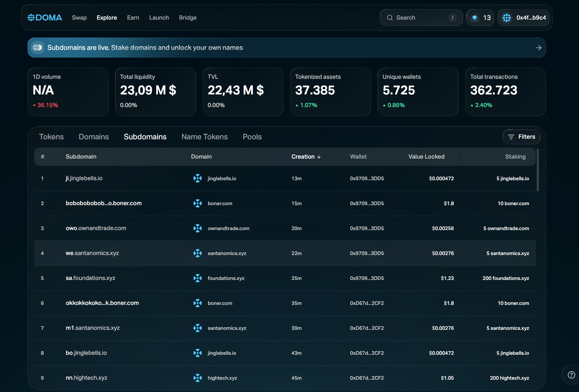Screen dimensions: 579x392
Task: Click the foundations.xyz domain icon in row 5
Action: (197, 278)
